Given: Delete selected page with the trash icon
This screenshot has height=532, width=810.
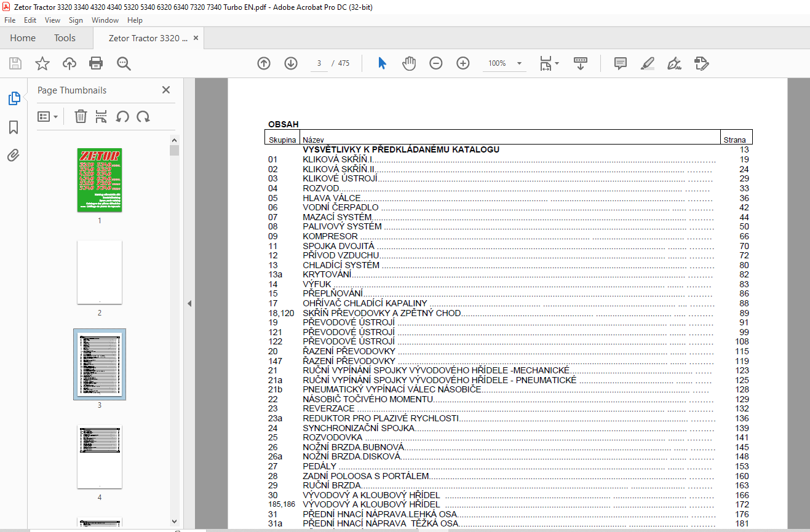Looking at the screenshot, I should (81, 116).
